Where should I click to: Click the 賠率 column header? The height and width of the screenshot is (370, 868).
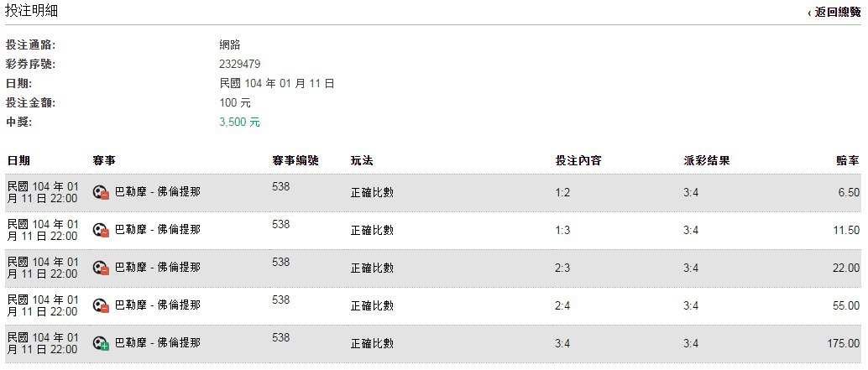pyautogui.click(x=848, y=160)
